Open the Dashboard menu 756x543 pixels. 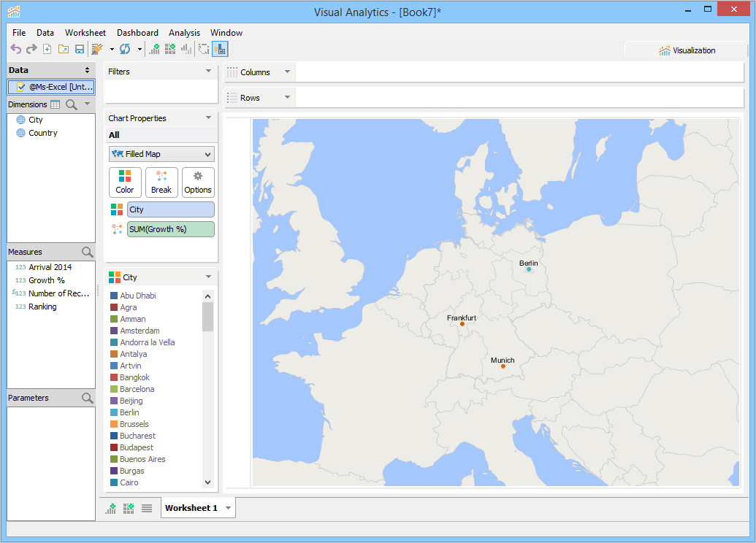pos(137,33)
